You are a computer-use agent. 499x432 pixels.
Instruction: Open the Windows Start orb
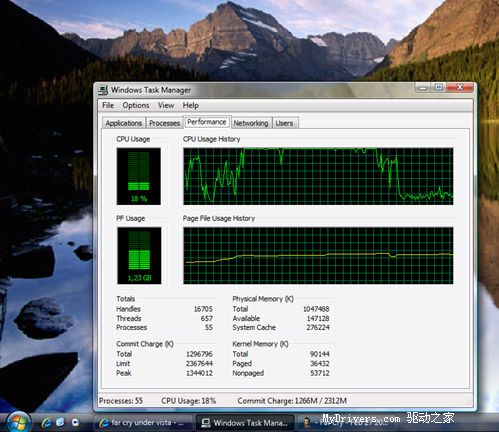click(18, 422)
